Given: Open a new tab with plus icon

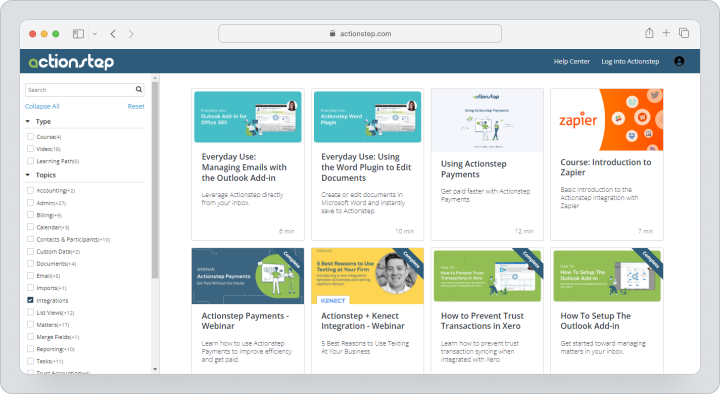Looking at the screenshot, I should 666,33.
